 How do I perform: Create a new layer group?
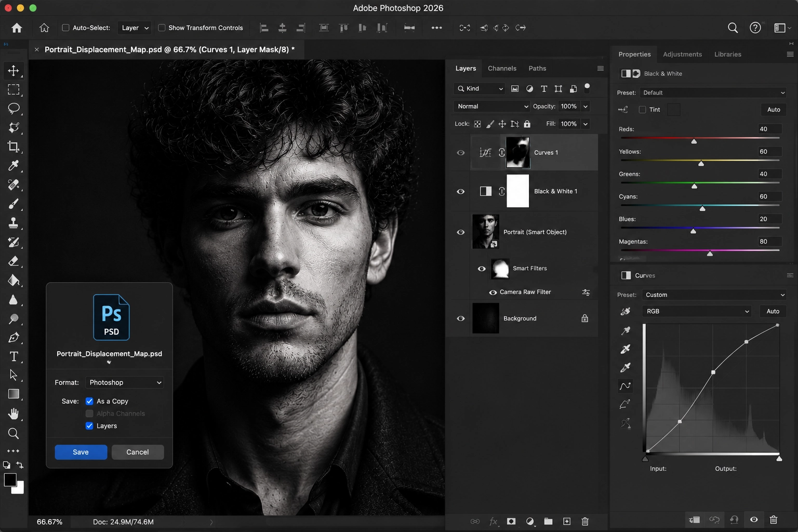(x=548, y=521)
